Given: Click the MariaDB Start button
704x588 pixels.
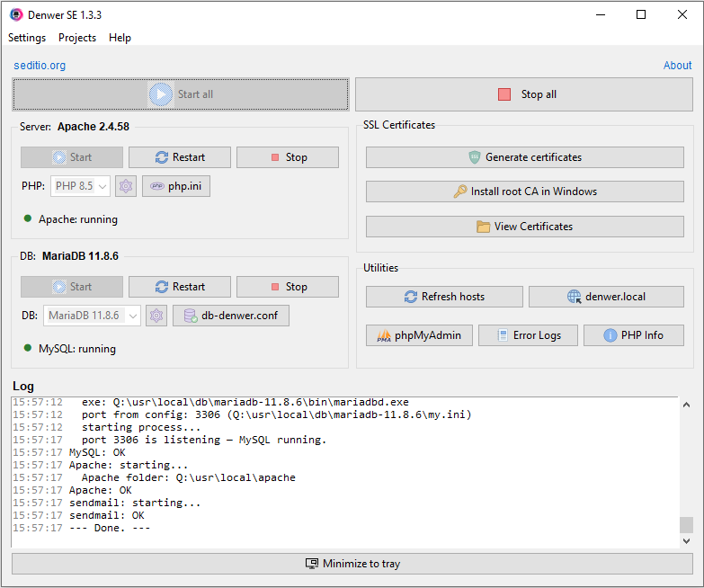Looking at the screenshot, I should point(72,287).
